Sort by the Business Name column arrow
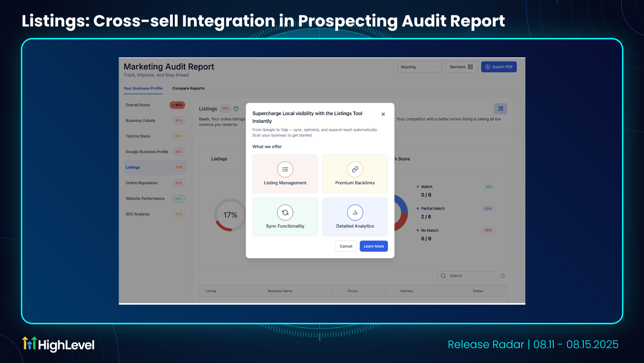The image size is (644, 363). pyautogui.click(x=332, y=291)
